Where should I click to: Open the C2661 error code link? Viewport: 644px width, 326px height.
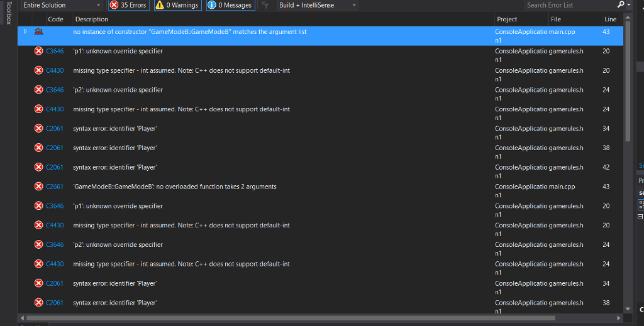[55, 187]
